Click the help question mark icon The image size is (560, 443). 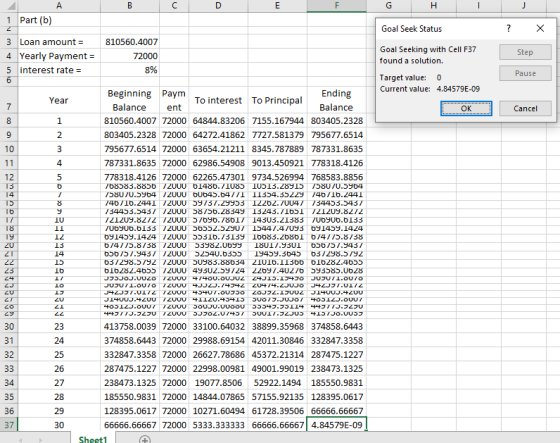pos(509,29)
